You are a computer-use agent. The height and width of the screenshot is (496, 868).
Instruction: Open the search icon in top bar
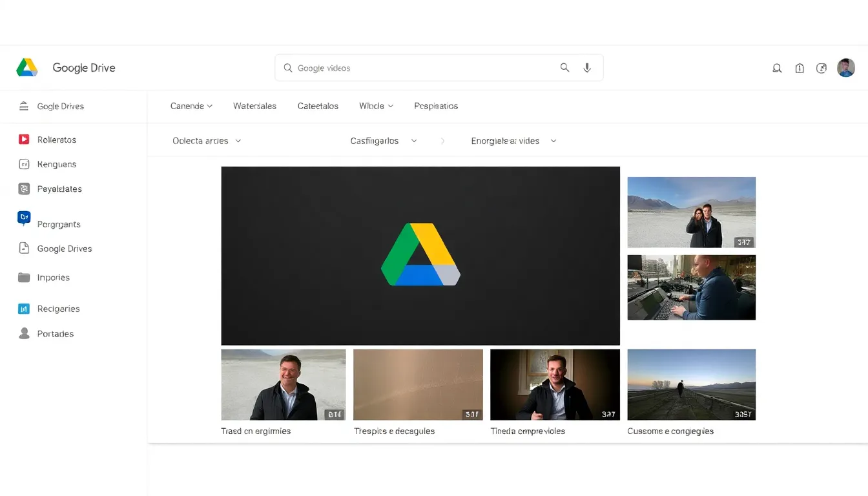click(564, 67)
